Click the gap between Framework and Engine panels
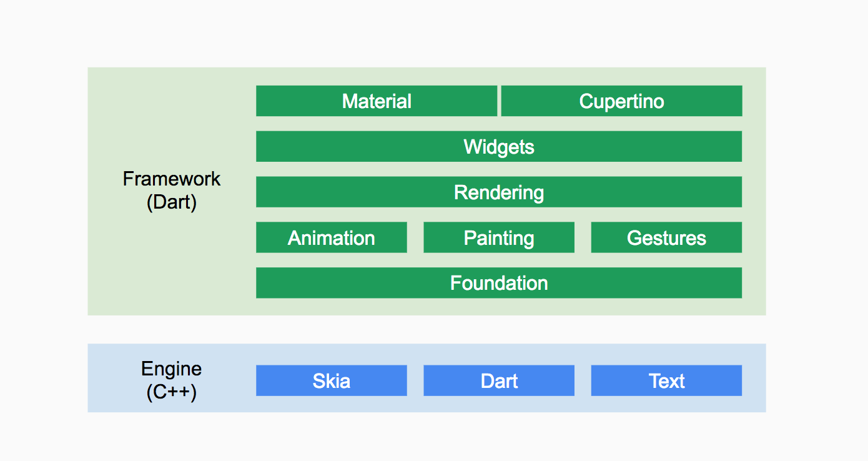The image size is (868, 461). [x=427, y=329]
